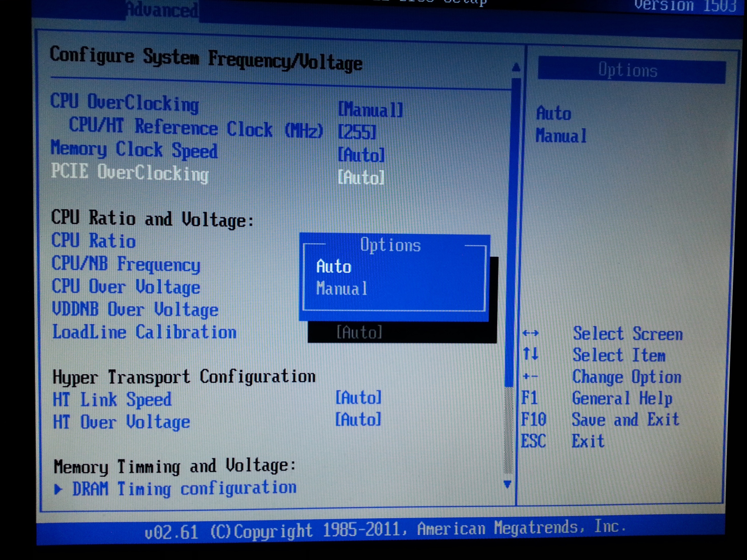747x560 pixels.
Task: Select Auto in the Options popup
Action: (x=334, y=267)
